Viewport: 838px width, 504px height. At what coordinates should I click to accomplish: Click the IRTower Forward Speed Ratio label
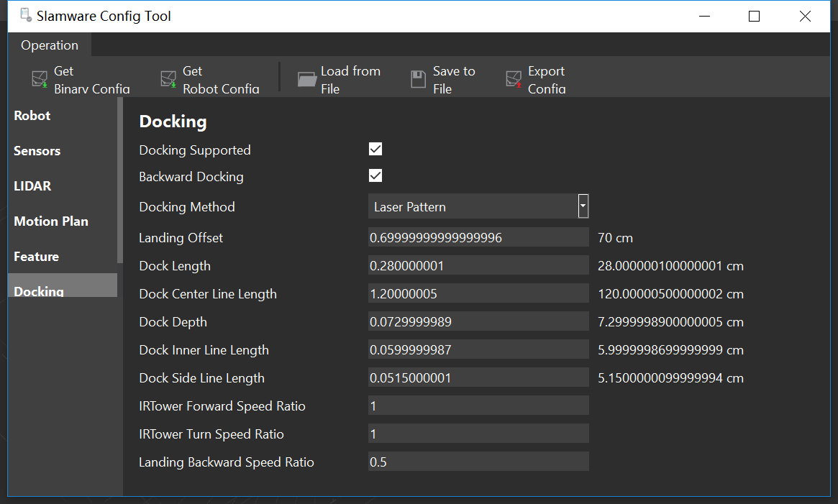(222, 406)
